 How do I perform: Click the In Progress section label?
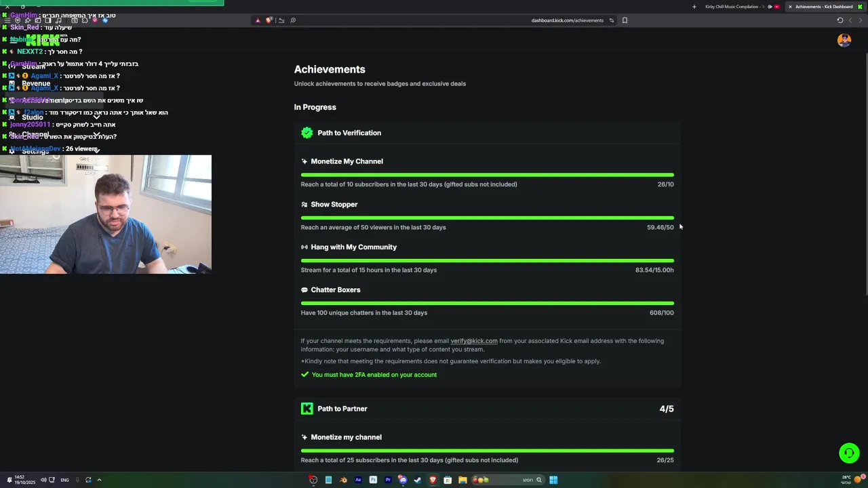click(315, 107)
